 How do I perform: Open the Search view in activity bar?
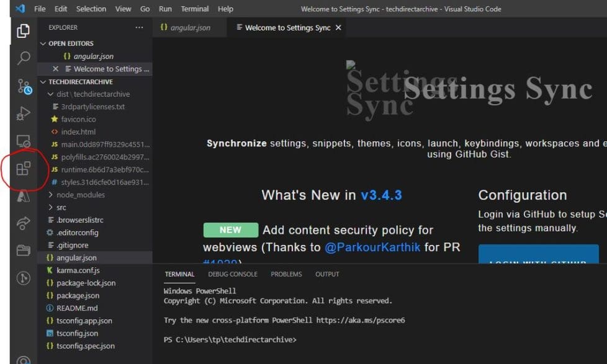coord(23,58)
